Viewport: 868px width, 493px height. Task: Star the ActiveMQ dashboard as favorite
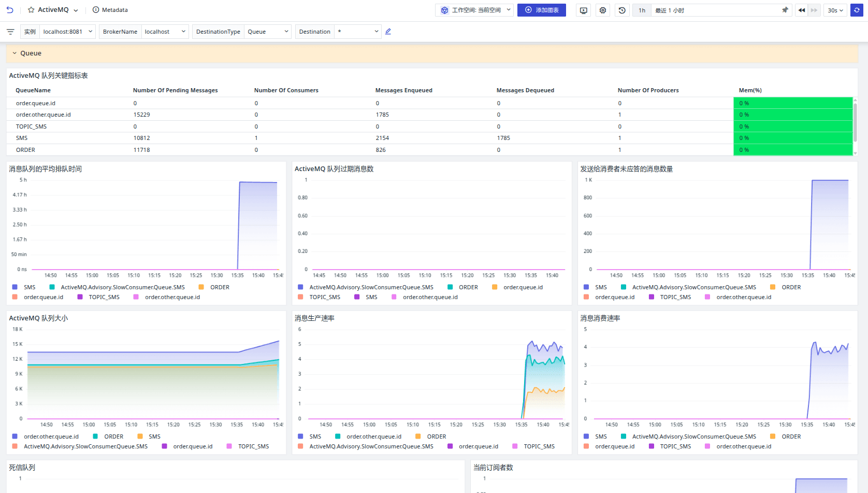[x=31, y=10]
